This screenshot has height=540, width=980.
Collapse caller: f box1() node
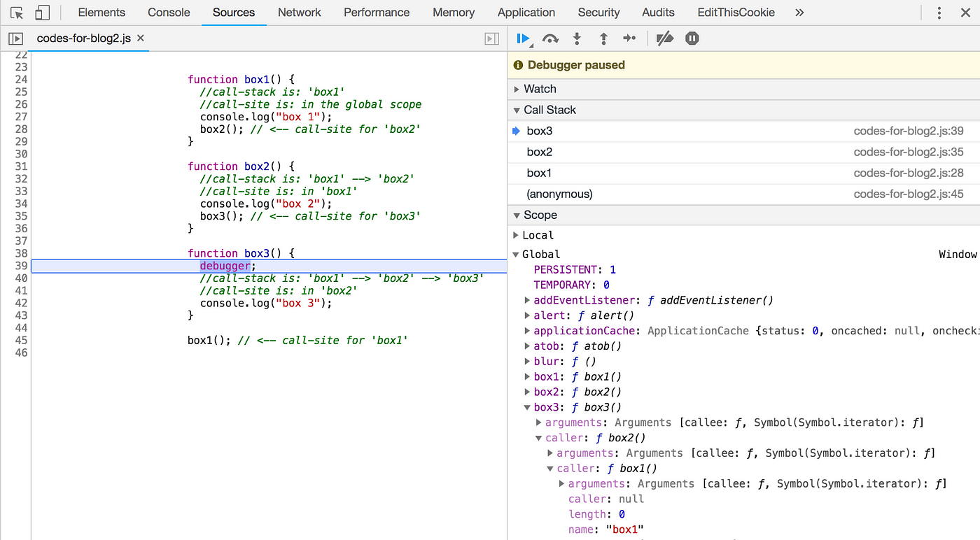point(550,469)
